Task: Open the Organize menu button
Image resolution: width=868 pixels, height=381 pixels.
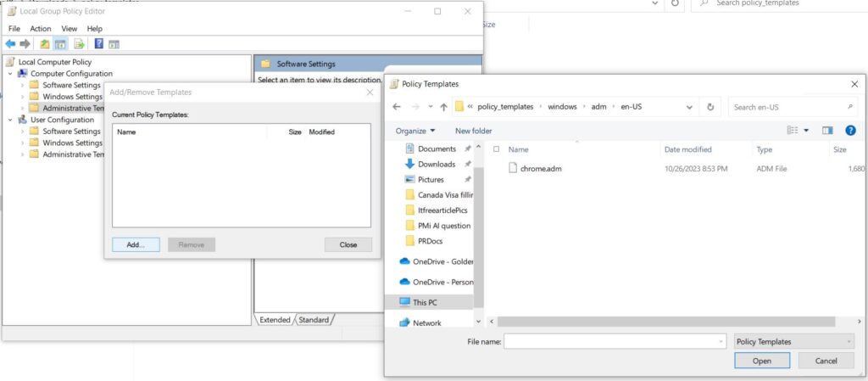Action: (x=415, y=131)
